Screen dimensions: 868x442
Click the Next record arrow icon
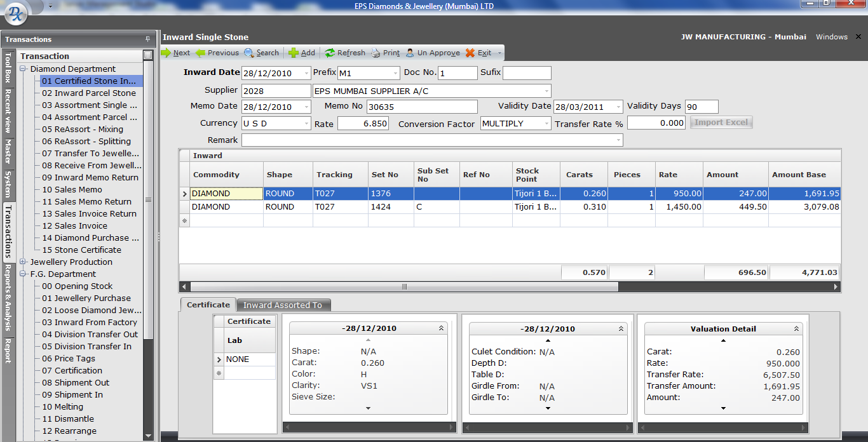[166, 53]
